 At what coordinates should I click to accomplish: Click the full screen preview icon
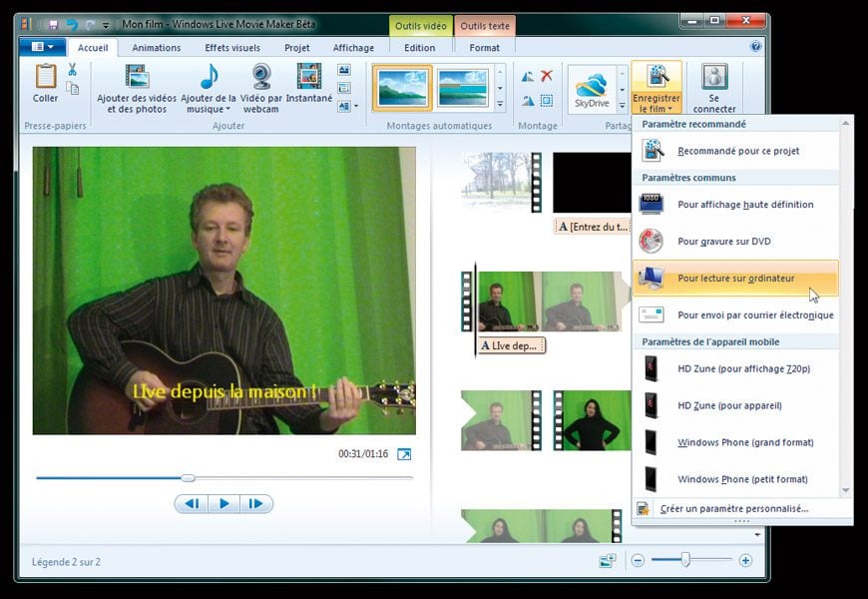(404, 454)
